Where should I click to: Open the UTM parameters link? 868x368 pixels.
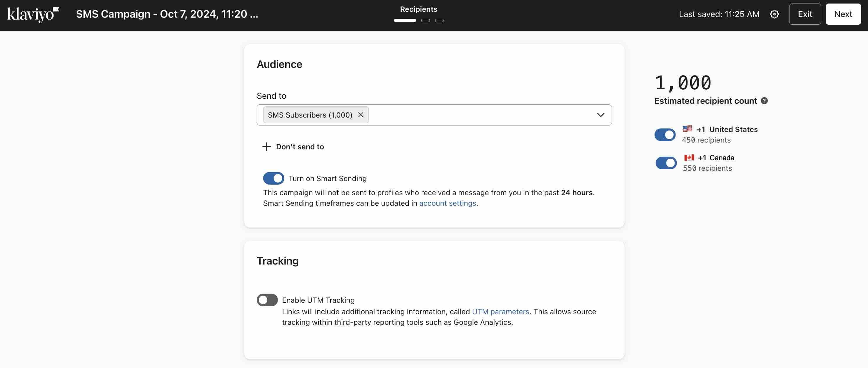coord(500,312)
